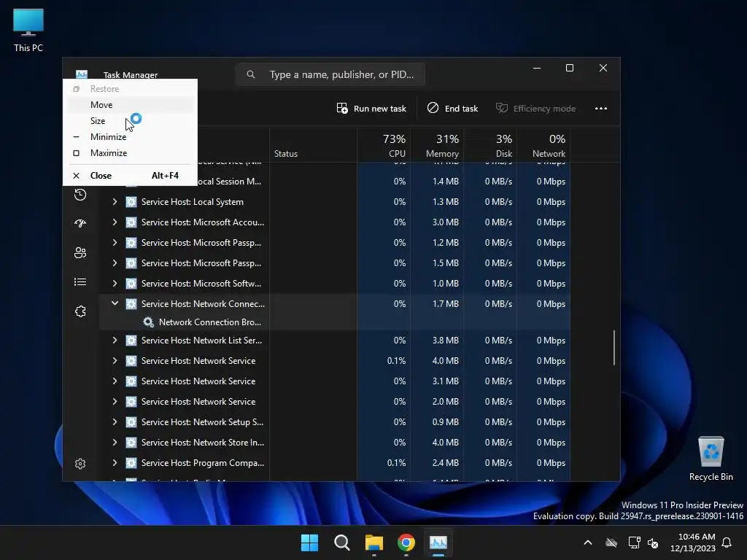Viewport: 747px width, 560px height.
Task: Click the network display tray icon
Action: [x=634, y=542]
